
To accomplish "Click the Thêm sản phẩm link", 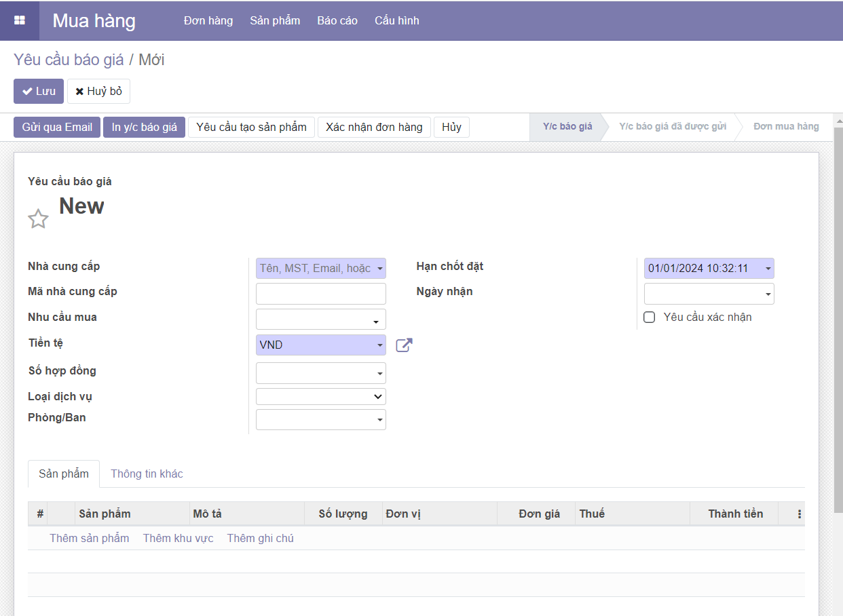I will [89, 539].
